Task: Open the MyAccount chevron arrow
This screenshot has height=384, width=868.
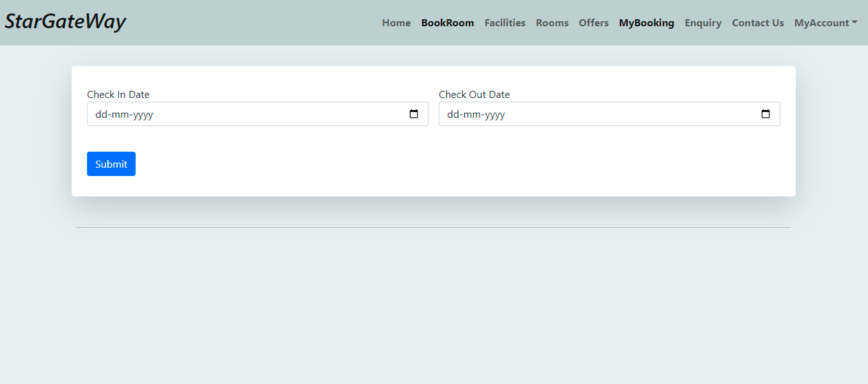Action: tap(855, 23)
